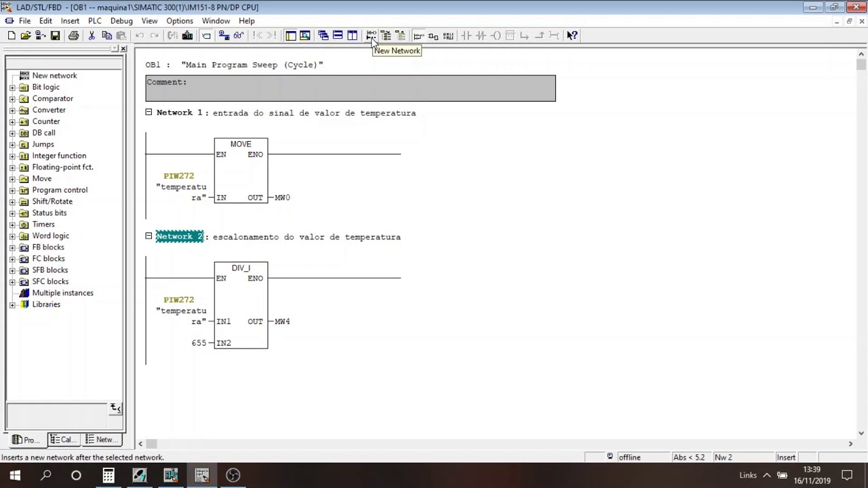Click the horizontal scrollbar right arrow

tap(850, 444)
